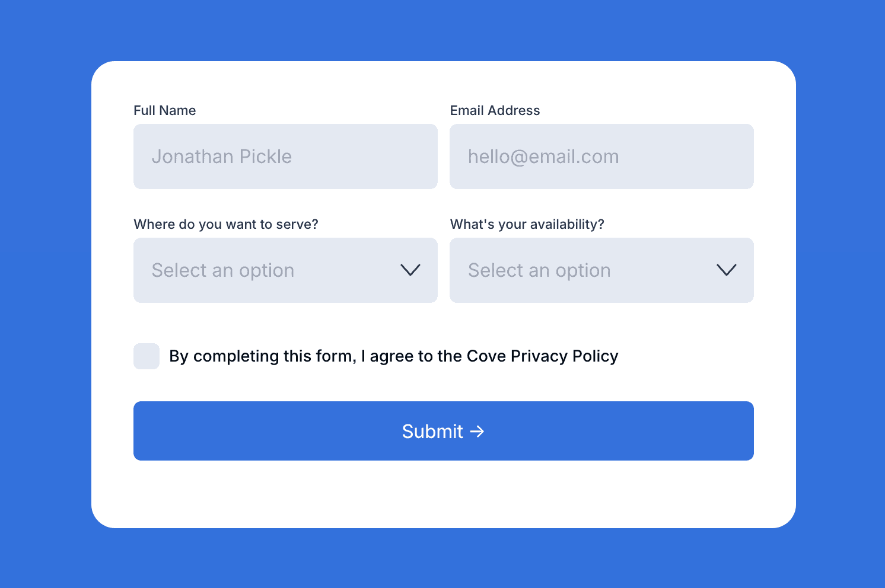Screen dimensions: 885x588
Task: Focus the Email Address input field
Action: coord(601,156)
